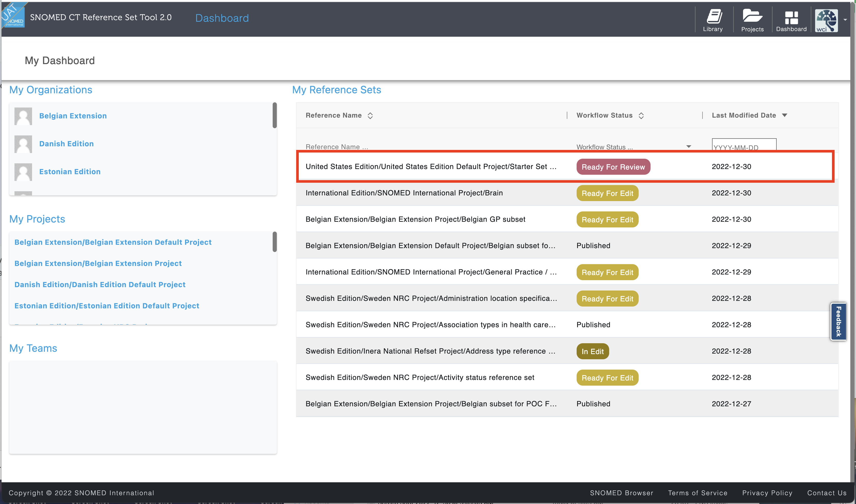
Task: Select Address type reference set row
Action: point(567,351)
